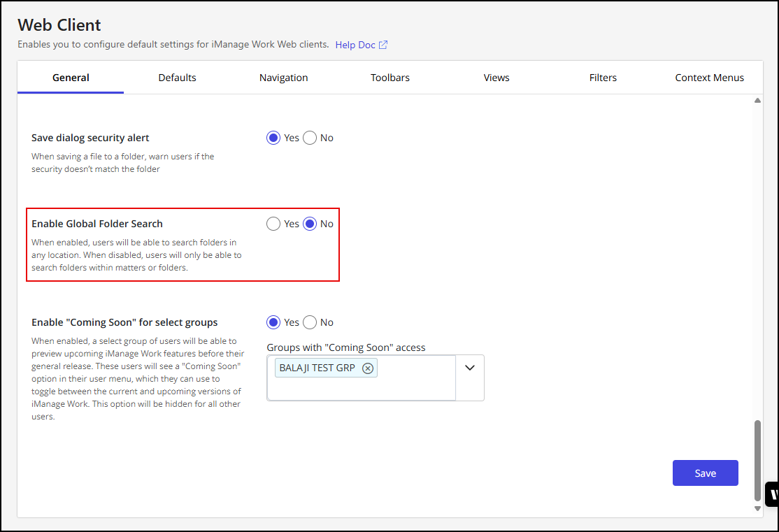Click the external link icon beside Help Doc

(x=383, y=45)
